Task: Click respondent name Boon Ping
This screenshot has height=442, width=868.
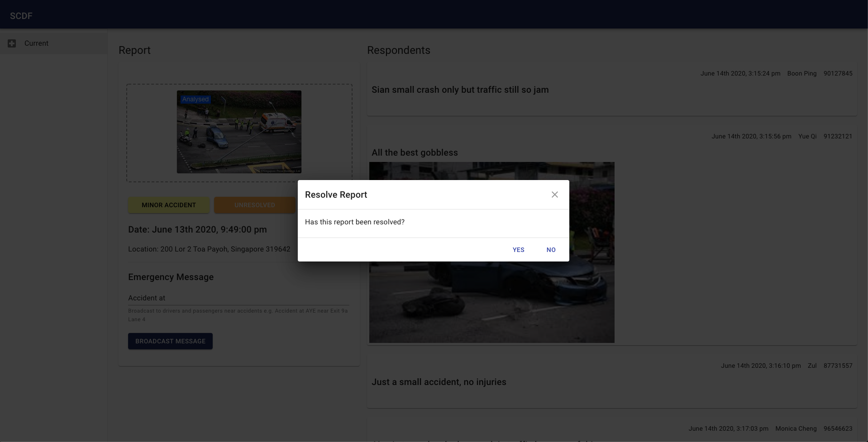Action: (x=802, y=73)
